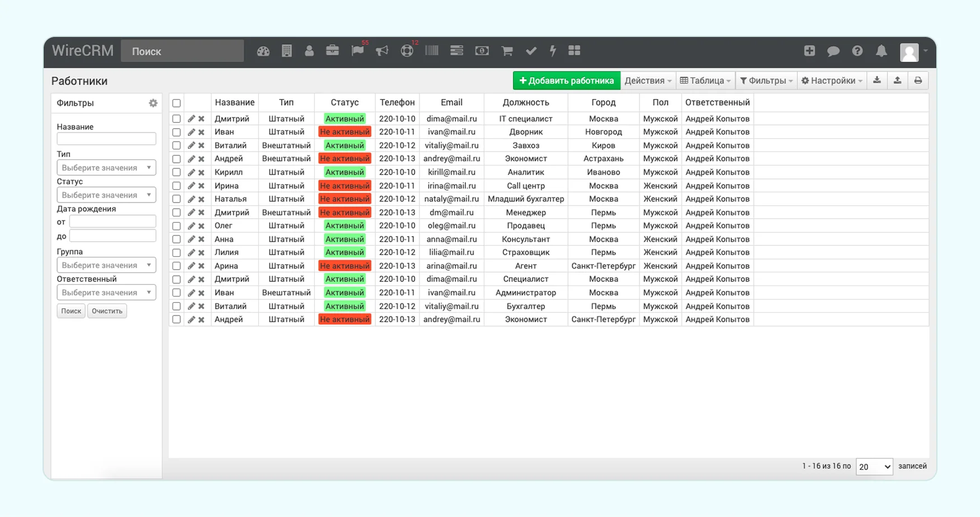The height and width of the screenshot is (517, 980).
Task: Focus the top Поиск search field
Action: point(183,51)
